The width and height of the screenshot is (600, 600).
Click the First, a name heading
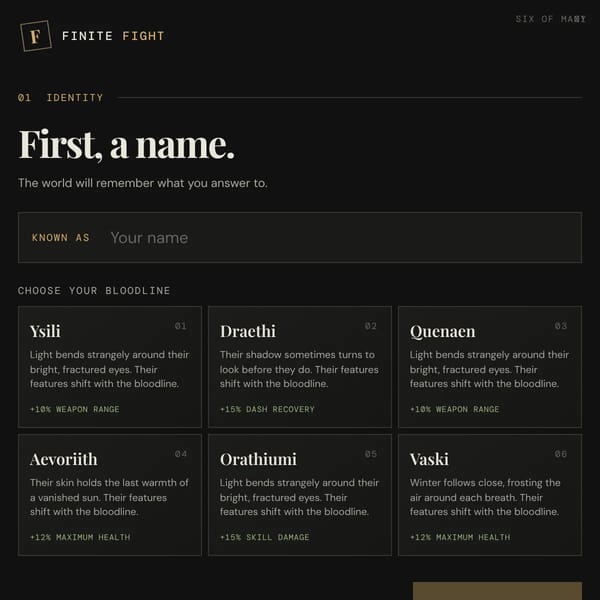[x=126, y=145]
